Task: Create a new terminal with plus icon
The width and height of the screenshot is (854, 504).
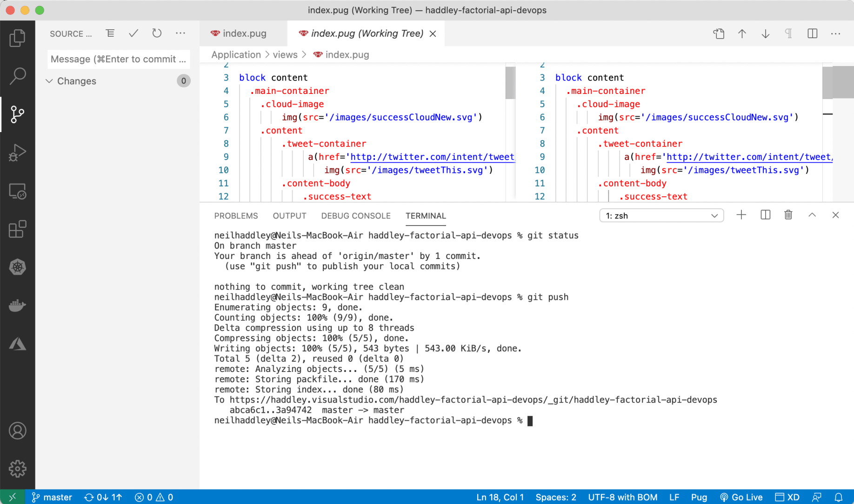Action: [741, 215]
